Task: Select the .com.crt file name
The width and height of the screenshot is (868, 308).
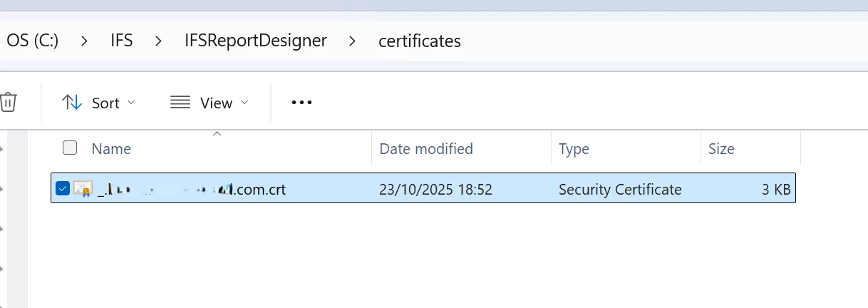Action: click(192, 190)
